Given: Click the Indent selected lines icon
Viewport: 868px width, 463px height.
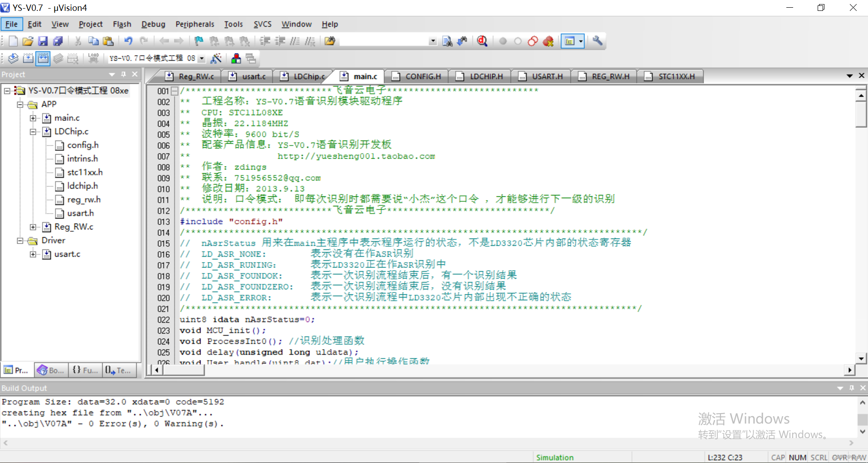Looking at the screenshot, I should coord(265,41).
